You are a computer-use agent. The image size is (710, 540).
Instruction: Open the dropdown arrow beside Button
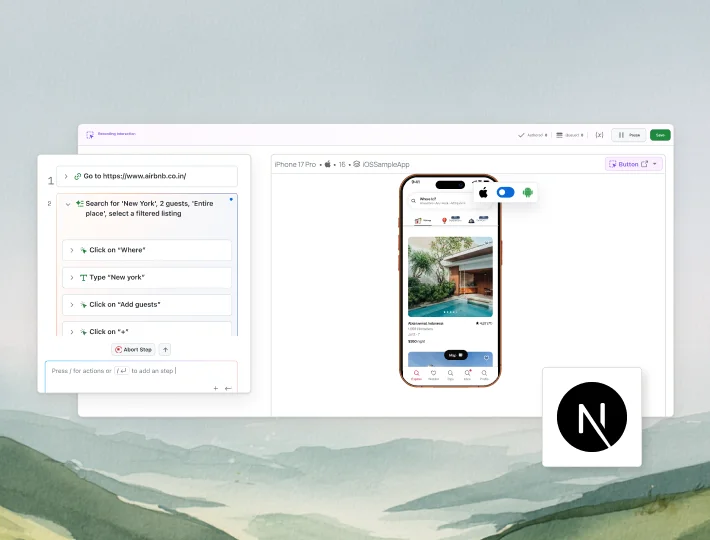click(655, 164)
